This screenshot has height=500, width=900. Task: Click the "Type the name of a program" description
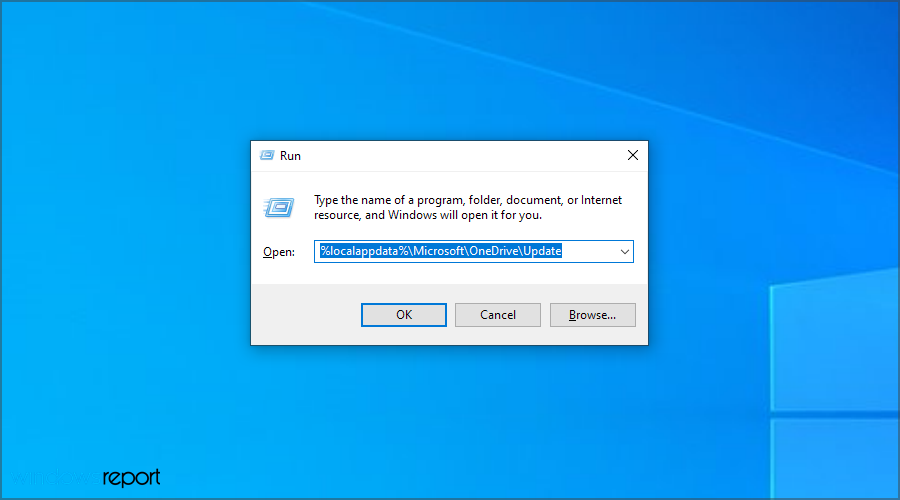468,207
